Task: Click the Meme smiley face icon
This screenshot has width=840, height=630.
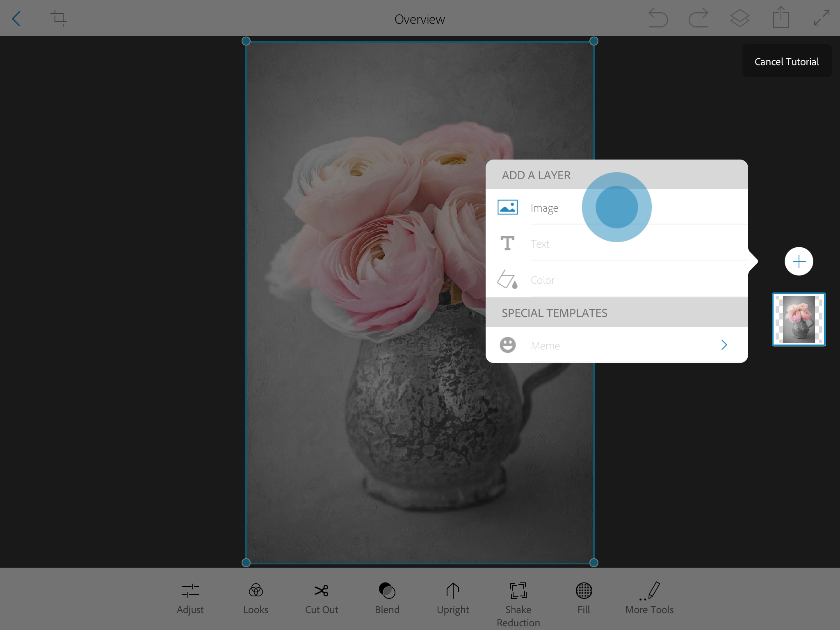Action: point(507,345)
